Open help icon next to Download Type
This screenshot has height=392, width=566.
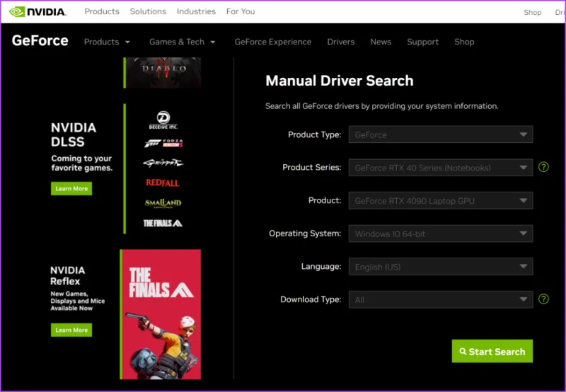click(x=543, y=299)
